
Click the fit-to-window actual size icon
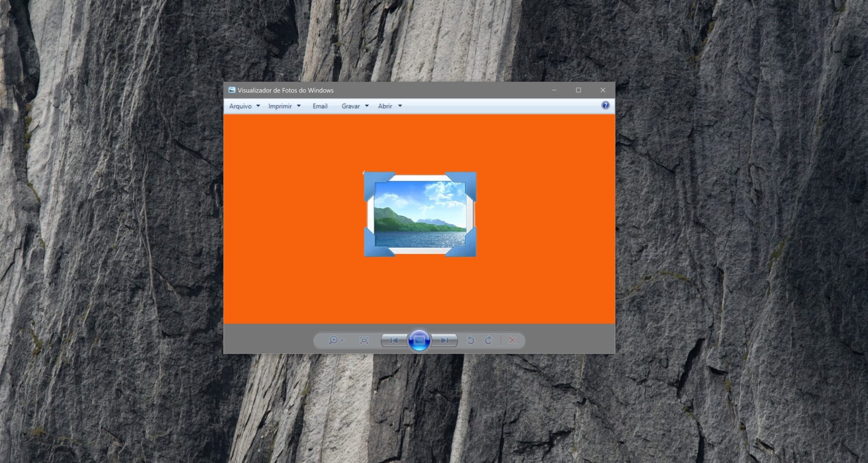[364, 340]
